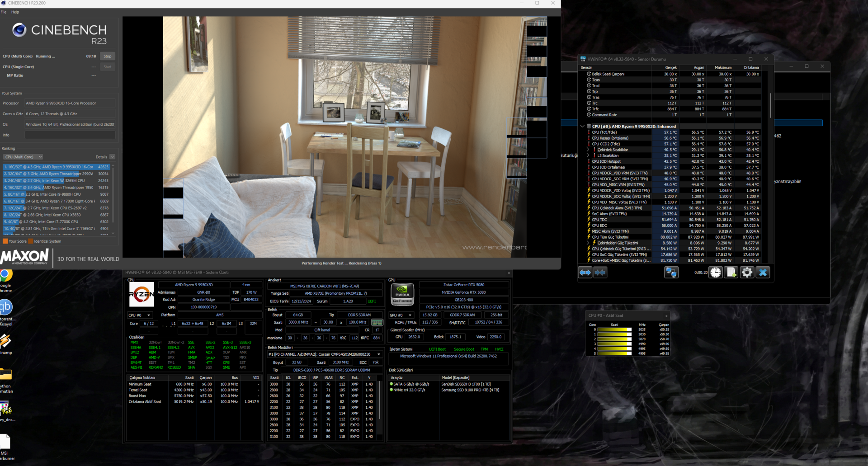Click the HWiNFO collapse columns arrows icon
Screen dimensions: 868x466
coord(600,272)
